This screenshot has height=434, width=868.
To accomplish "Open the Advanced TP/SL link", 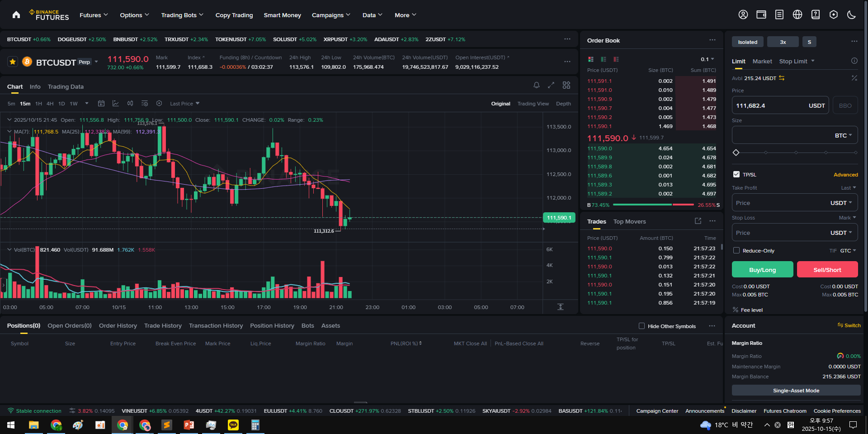I will [x=845, y=175].
